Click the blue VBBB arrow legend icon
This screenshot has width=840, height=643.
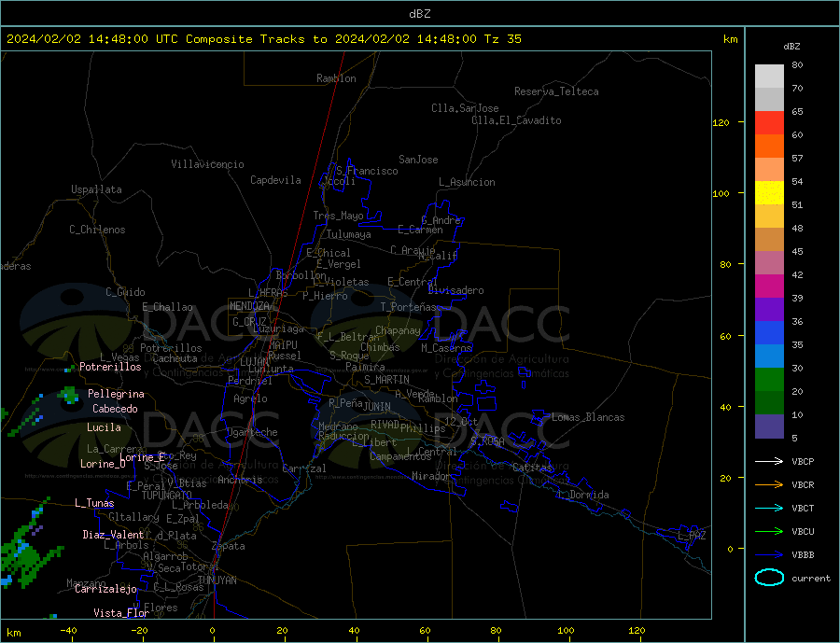click(x=769, y=554)
